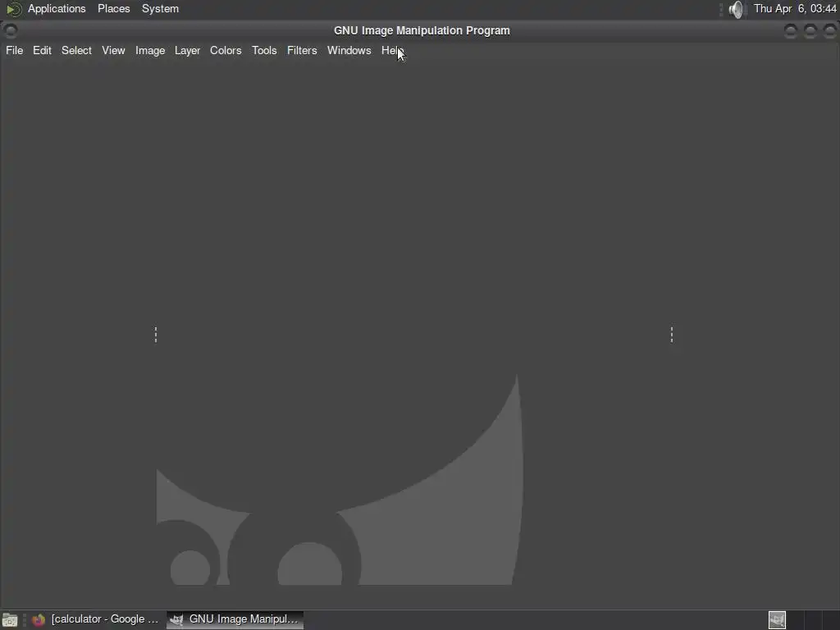Click the left dock panel handle

(x=156, y=335)
